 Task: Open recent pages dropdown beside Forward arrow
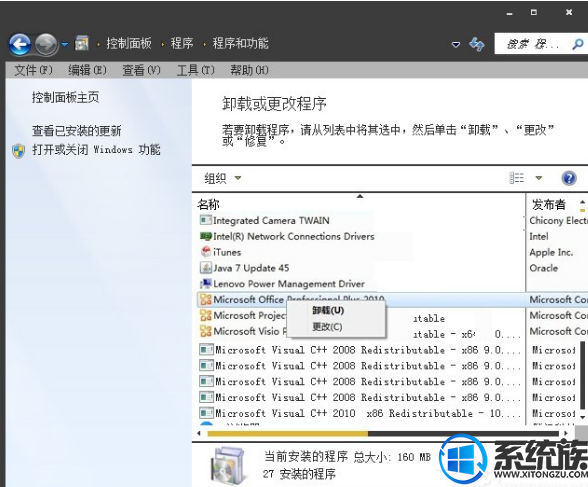[x=65, y=45]
